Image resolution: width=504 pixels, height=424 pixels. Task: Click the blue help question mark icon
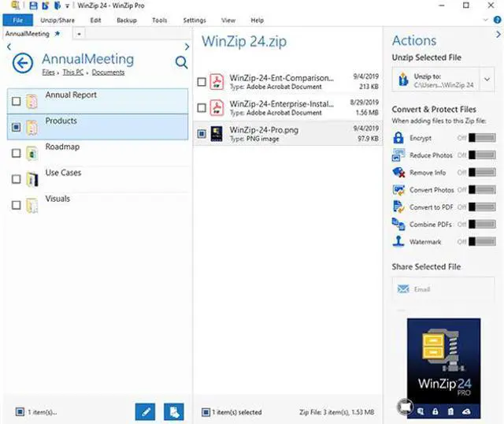pyautogui.click(x=498, y=20)
